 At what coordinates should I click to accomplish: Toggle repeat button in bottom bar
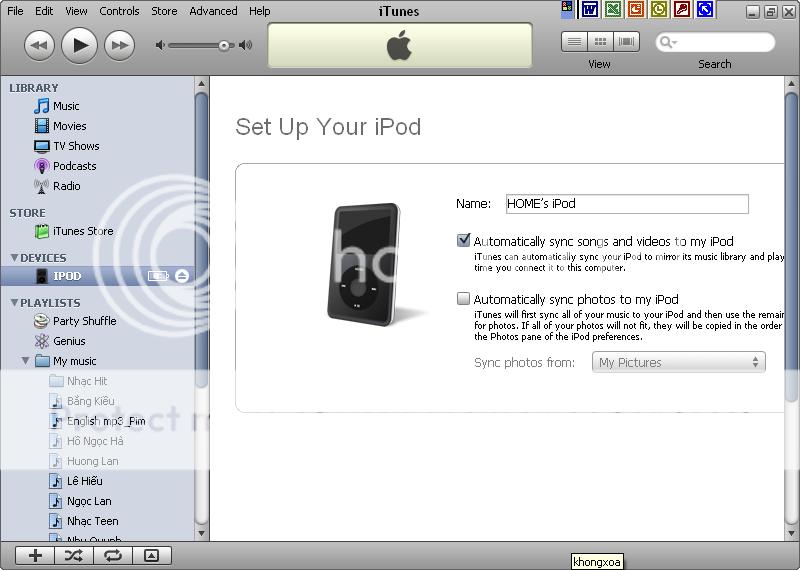pos(113,556)
